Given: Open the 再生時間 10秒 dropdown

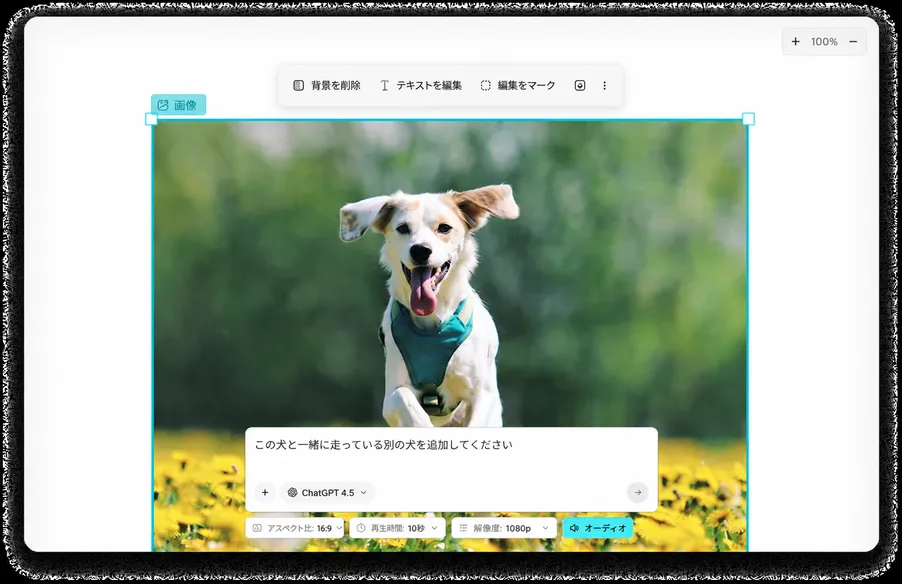Looking at the screenshot, I should pyautogui.click(x=398, y=528).
